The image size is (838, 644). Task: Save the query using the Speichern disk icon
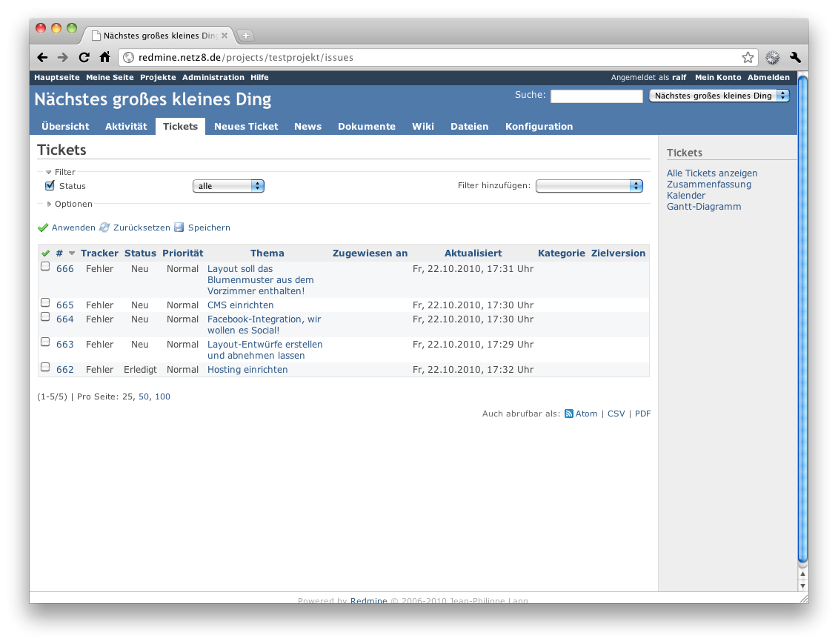(x=179, y=228)
